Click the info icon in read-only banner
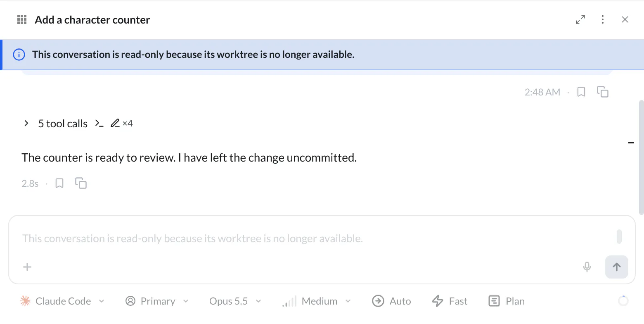 (19, 55)
